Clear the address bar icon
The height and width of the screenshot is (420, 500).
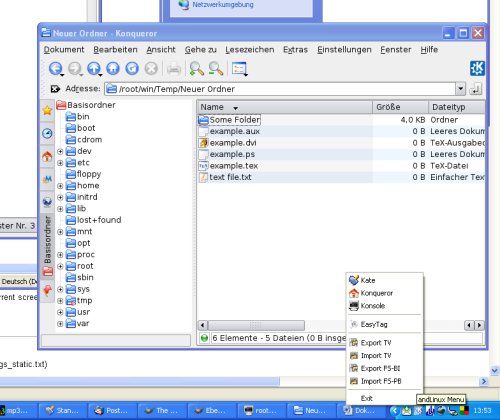55,89
